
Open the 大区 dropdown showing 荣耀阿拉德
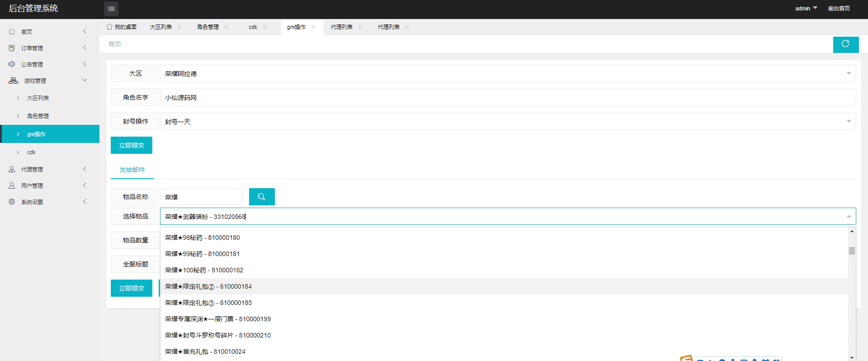(508, 73)
